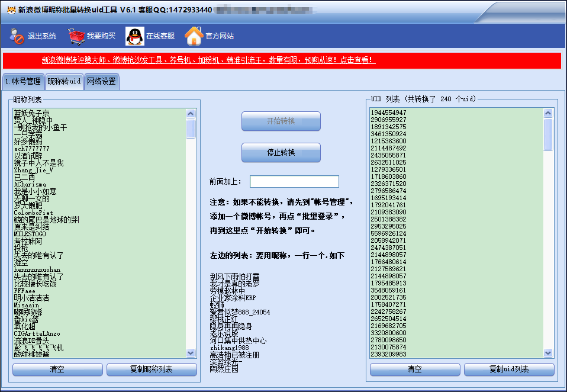Select UID 2393209983 in list
Screen dimensions: 567x392
[389, 354]
